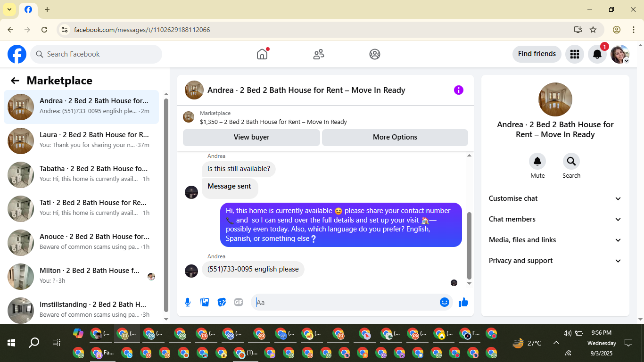The height and width of the screenshot is (362, 644).
Task: Expand Media, files and links section
Action: coord(555,240)
